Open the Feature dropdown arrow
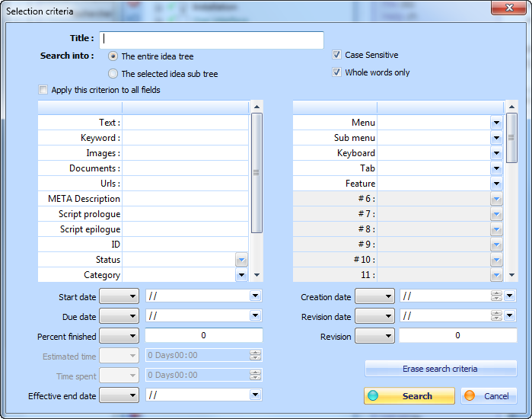532x419 pixels. click(x=496, y=184)
